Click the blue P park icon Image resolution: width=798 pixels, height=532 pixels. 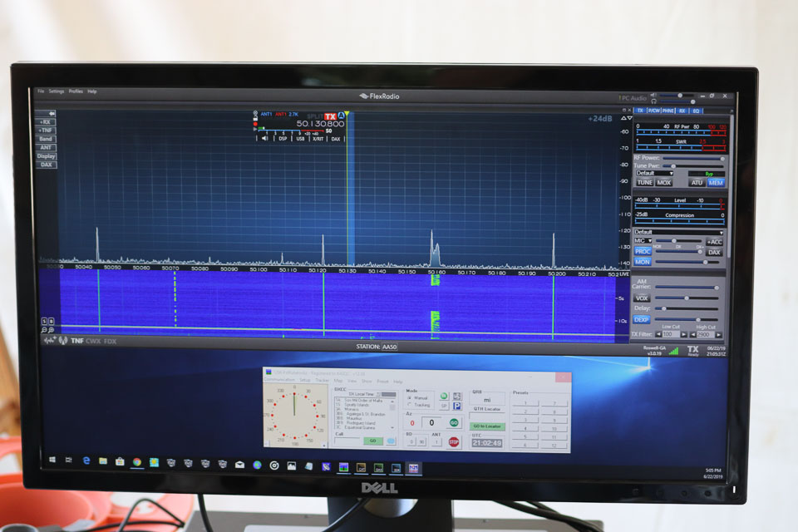tap(456, 406)
